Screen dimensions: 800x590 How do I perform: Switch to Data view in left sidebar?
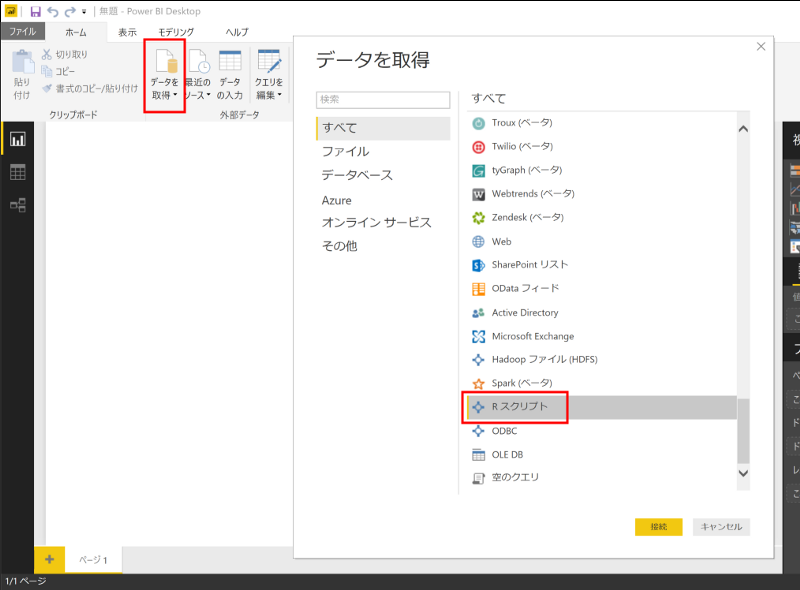18,173
